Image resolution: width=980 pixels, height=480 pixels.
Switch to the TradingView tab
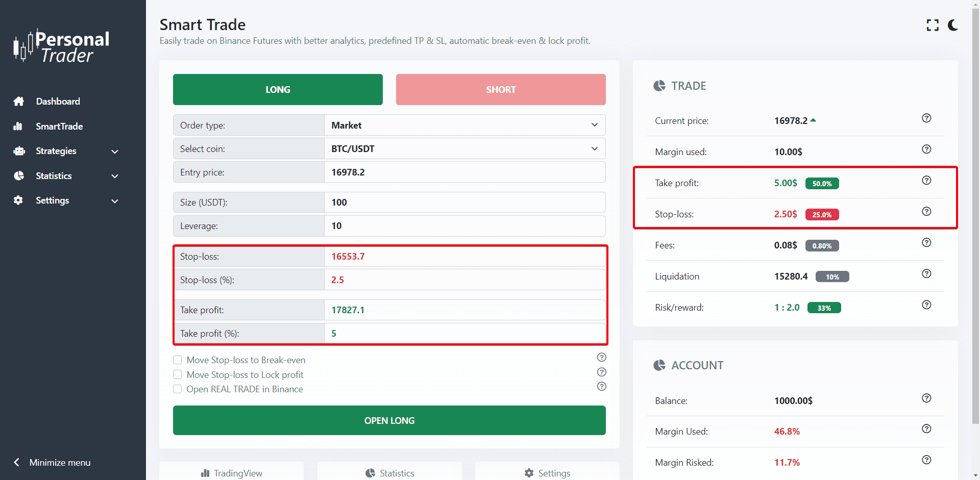click(x=232, y=473)
